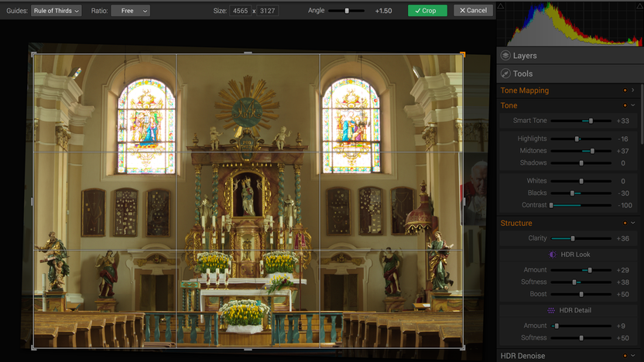Open the Layers panel header

(x=570, y=56)
